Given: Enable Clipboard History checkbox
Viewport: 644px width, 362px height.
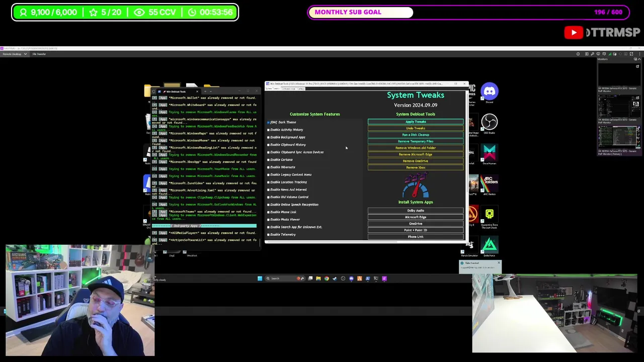Looking at the screenshot, I should tap(268, 145).
